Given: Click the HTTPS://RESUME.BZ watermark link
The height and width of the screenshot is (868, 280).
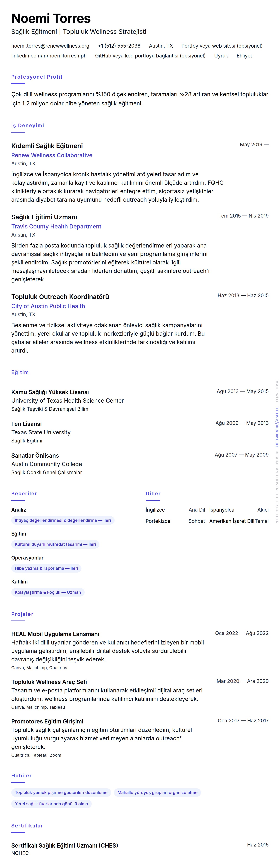Looking at the screenshot, I should coord(277,427).
